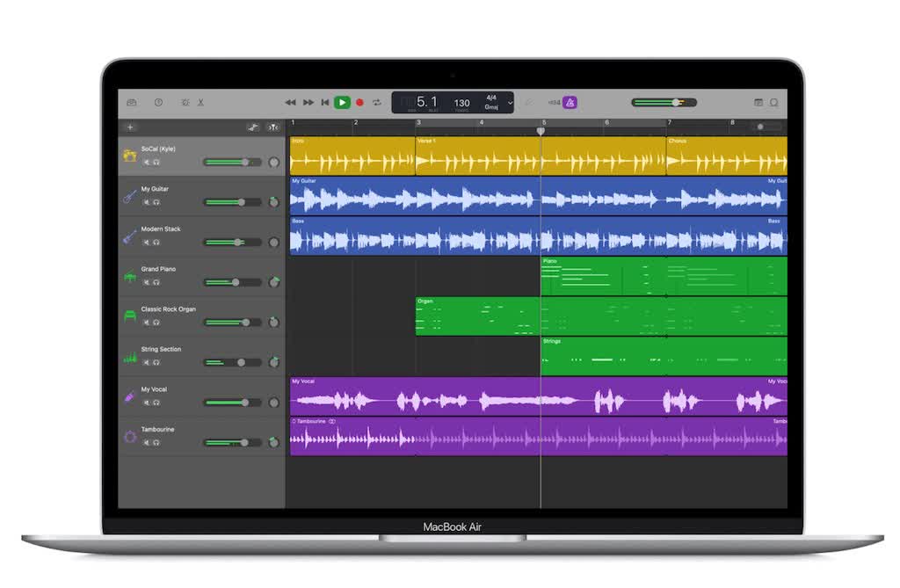Click the Classic Rock Organ track icon
This screenshot has height=588, width=900.
(x=129, y=316)
